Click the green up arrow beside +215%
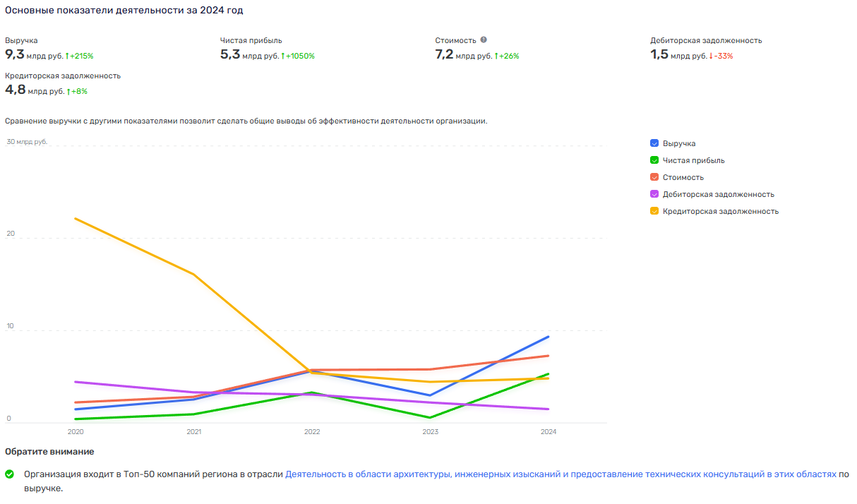The width and height of the screenshot is (857, 504). pos(66,56)
